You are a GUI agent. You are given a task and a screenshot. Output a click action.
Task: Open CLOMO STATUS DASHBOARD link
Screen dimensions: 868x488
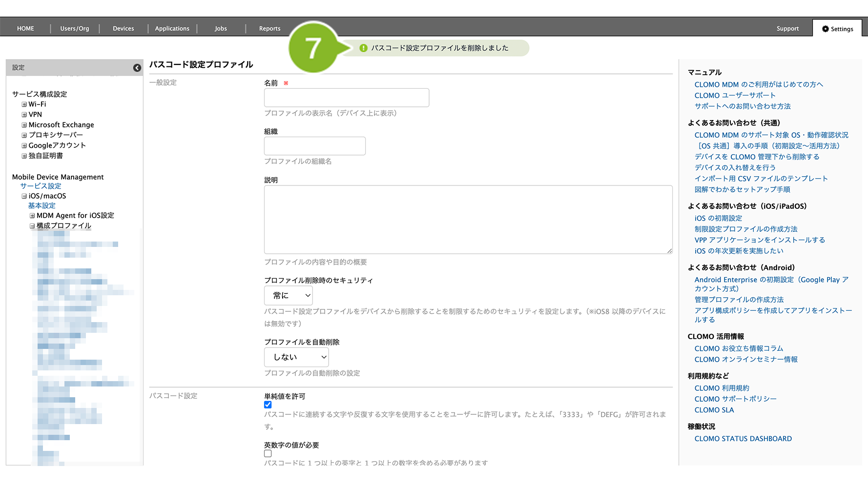[x=743, y=439]
